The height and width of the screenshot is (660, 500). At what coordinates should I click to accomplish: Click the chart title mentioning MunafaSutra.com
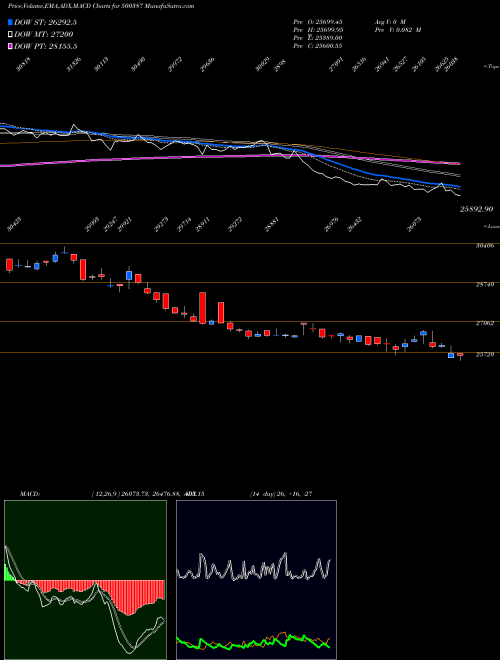[101, 6]
